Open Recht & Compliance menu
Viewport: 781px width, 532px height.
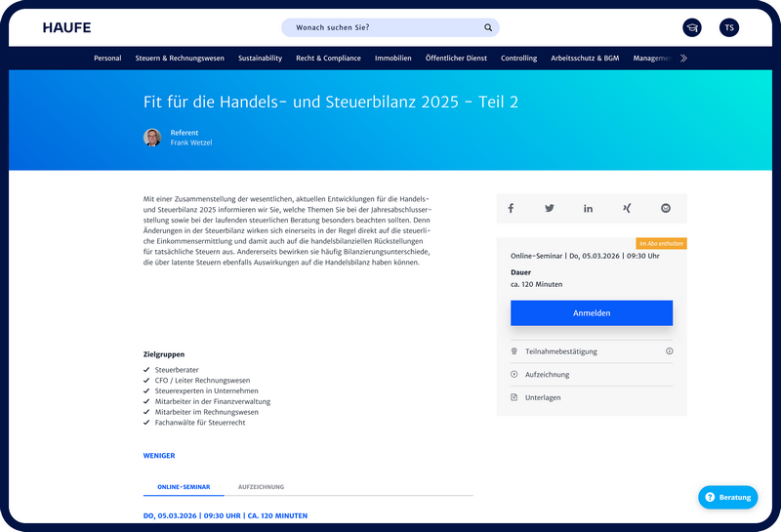pos(328,59)
